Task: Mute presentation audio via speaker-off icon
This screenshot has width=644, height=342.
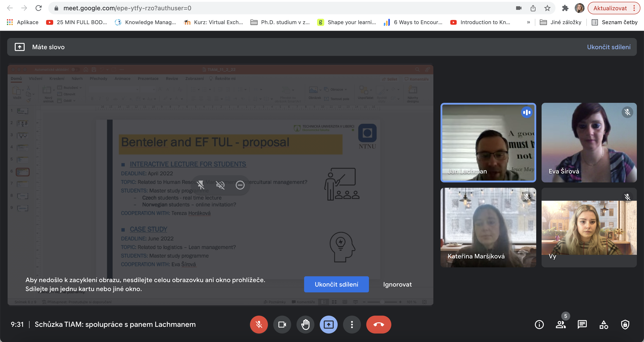Action: tap(220, 185)
